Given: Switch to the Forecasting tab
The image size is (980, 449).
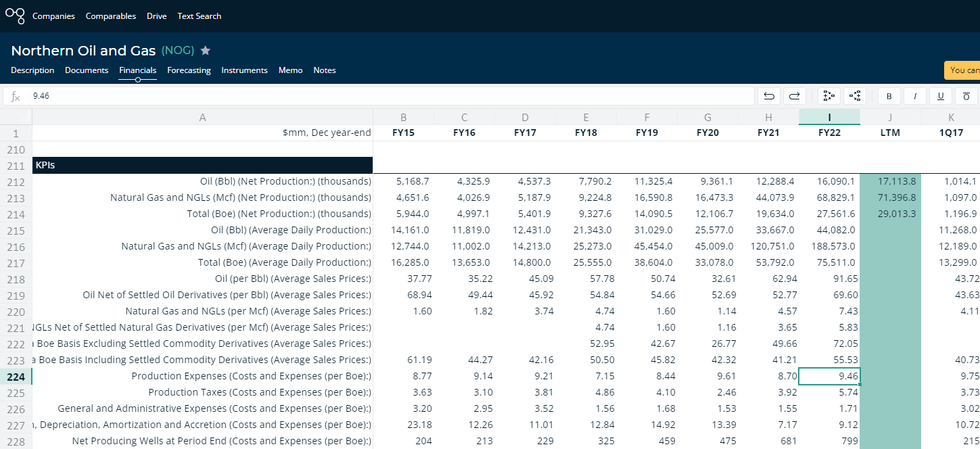Looking at the screenshot, I should tap(189, 70).
